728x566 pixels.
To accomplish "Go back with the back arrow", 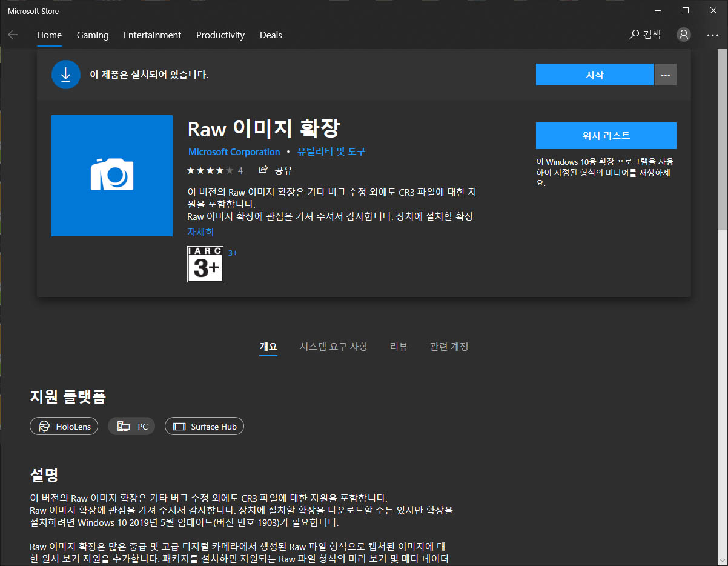I will 13,35.
